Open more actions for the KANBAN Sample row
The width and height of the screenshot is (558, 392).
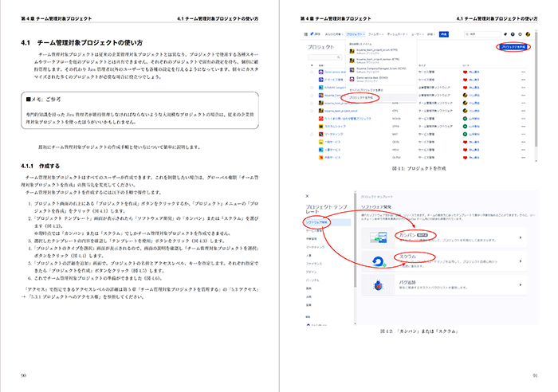pyautogui.click(x=523, y=88)
